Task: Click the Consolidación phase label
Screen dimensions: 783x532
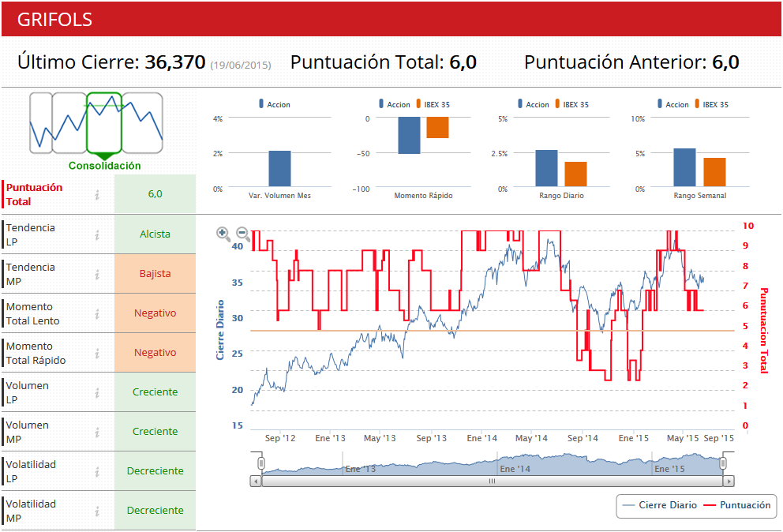Action: [x=104, y=165]
